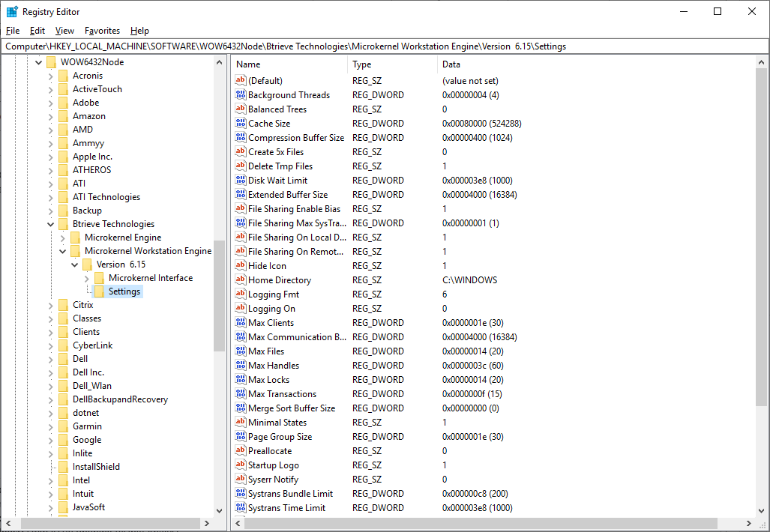Screen dimensions: 770x532
Task: Click the Max Files DWORD value icon
Action: 240,351
